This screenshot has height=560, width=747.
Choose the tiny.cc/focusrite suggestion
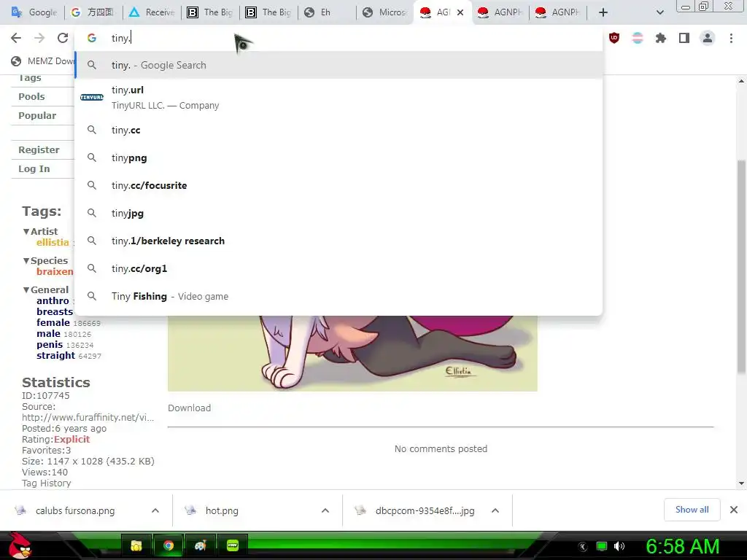click(x=338, y=185)
